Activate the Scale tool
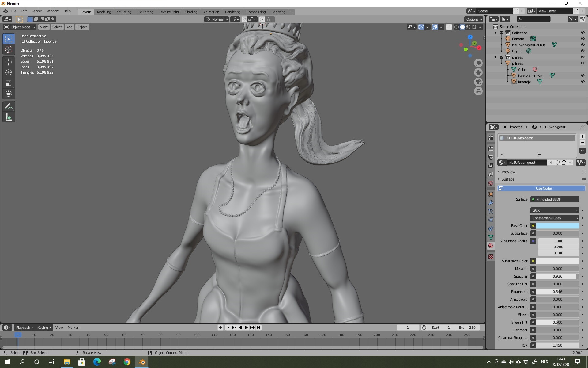Screen dimensions: 588x368 (x=9, y=83)
